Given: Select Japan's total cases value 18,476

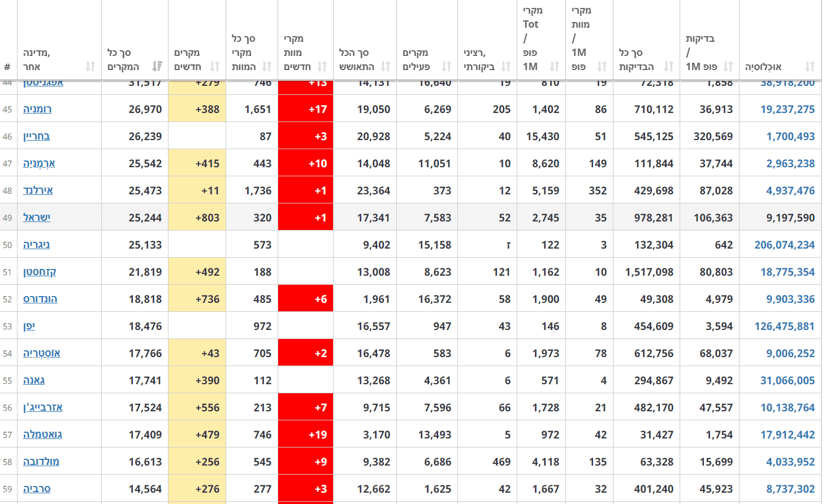Looking at the screenshot, I should [x=145, y=326].
